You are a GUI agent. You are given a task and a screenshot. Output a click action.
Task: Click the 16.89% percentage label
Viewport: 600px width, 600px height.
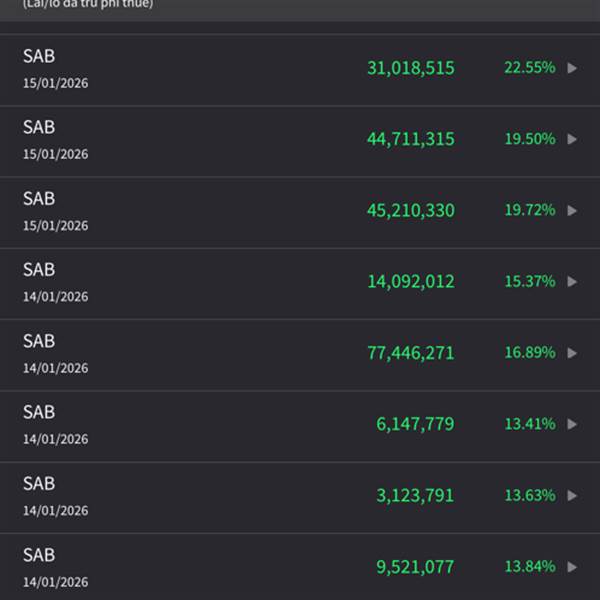pos(529,353)
